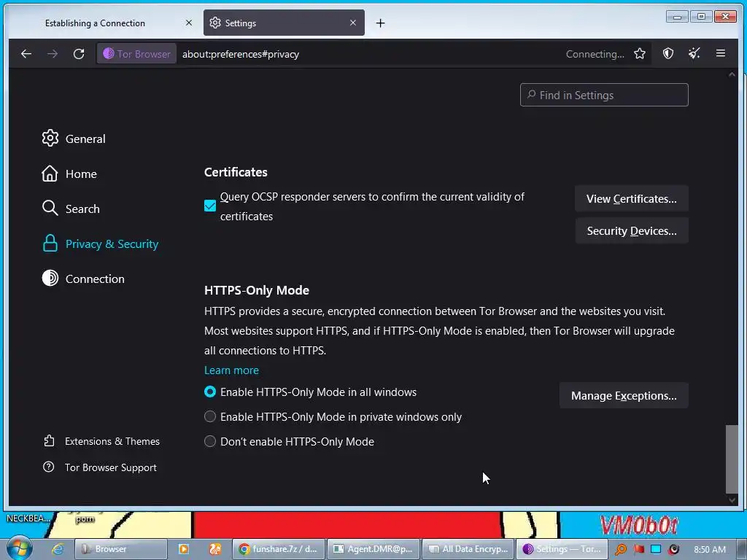Click the scrollbar up arrow
This screenshot has width=747, height=560.
click(x=732, y=75)
